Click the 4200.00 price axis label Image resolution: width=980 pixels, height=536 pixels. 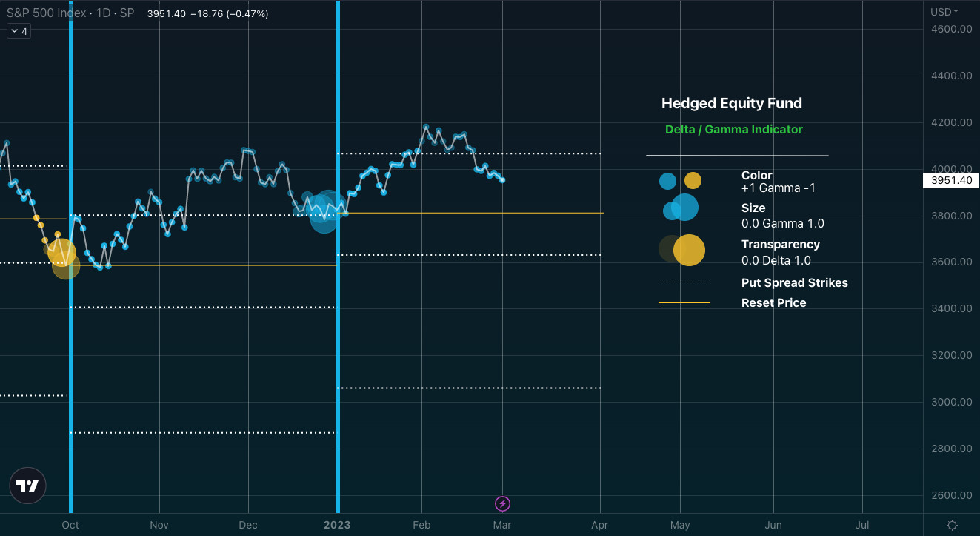(x=951, y=122)
